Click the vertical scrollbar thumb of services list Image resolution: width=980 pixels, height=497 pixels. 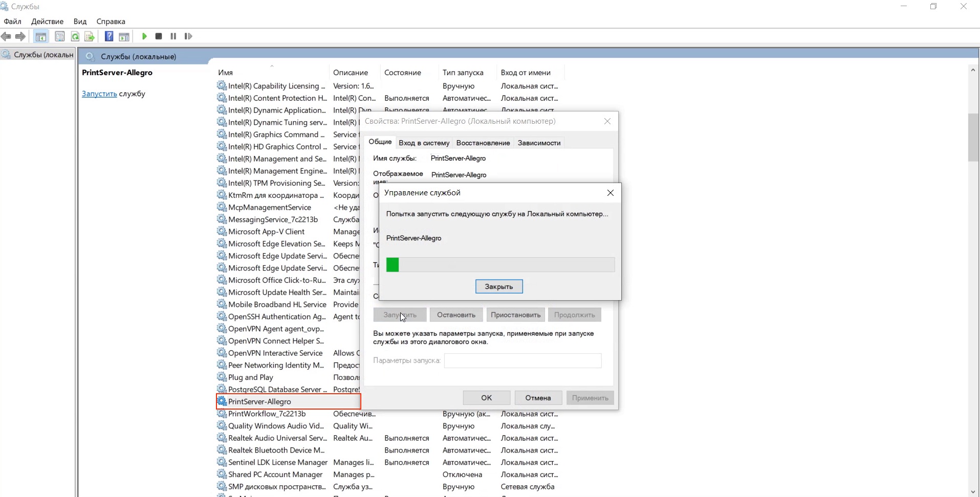pyautogui.click(x=973, y=138)
